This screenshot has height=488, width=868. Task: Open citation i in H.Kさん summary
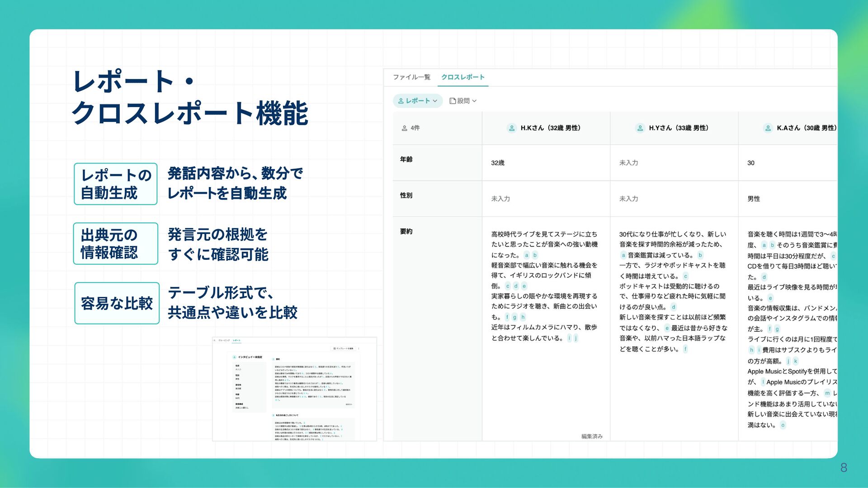[x=569, y=338]
